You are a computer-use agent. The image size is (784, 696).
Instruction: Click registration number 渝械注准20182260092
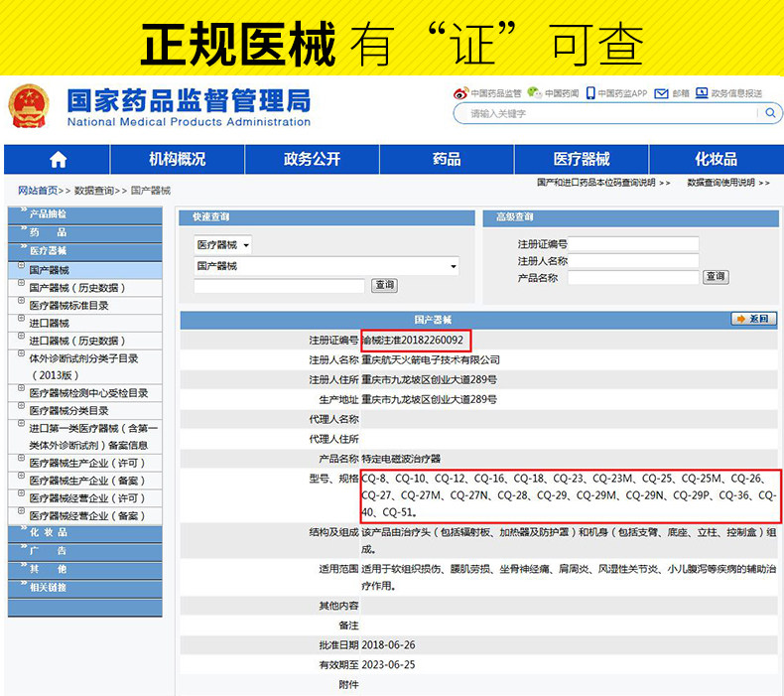click(413, 341)
